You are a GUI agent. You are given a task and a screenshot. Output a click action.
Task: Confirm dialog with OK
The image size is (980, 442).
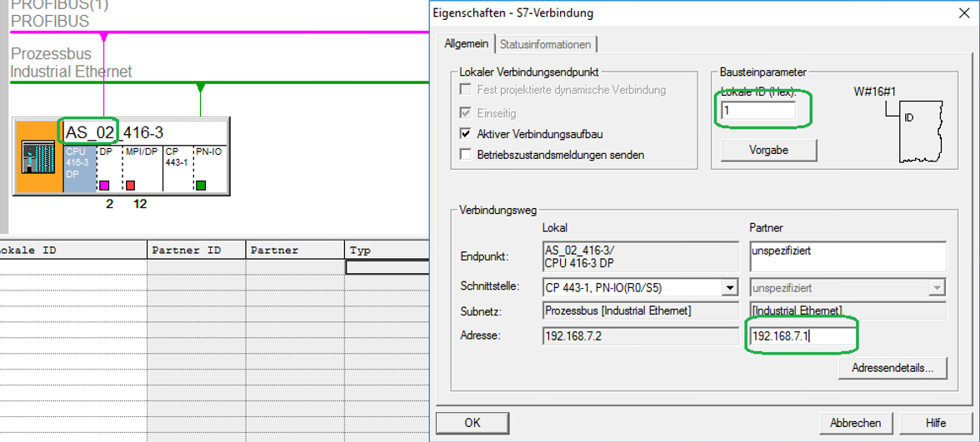(x=472, y=423)
